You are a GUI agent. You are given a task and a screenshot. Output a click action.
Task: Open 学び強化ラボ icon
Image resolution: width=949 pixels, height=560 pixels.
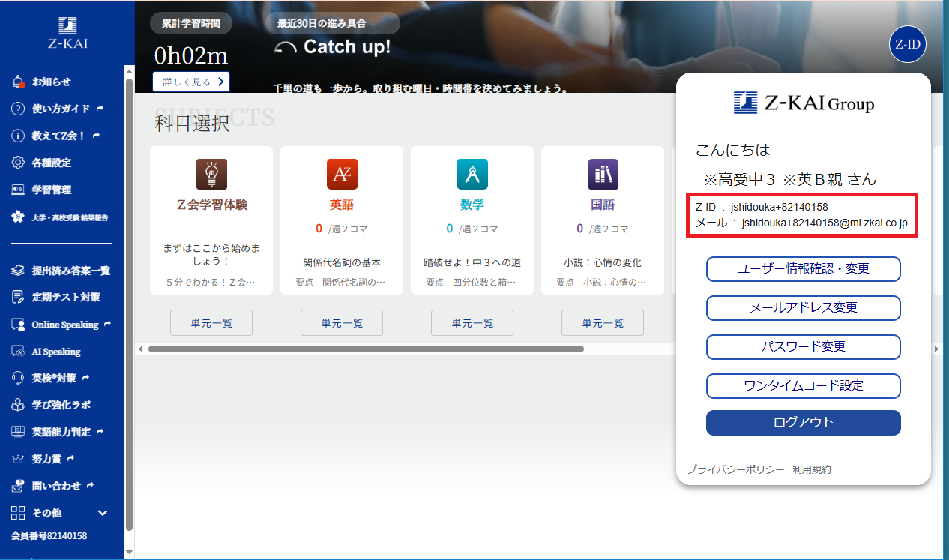pyautogui.click(x=19, y=405)
